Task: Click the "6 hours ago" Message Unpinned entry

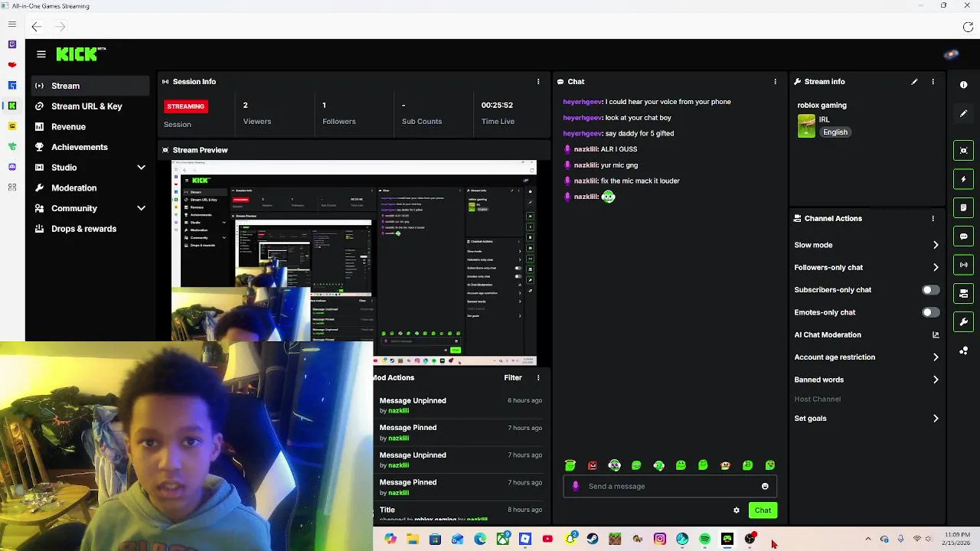Action: point(460,406)
